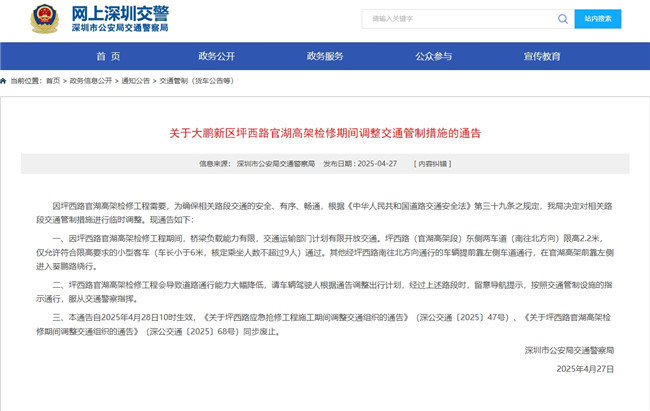Click the home icon in the breadcrumb

[5, 79]
